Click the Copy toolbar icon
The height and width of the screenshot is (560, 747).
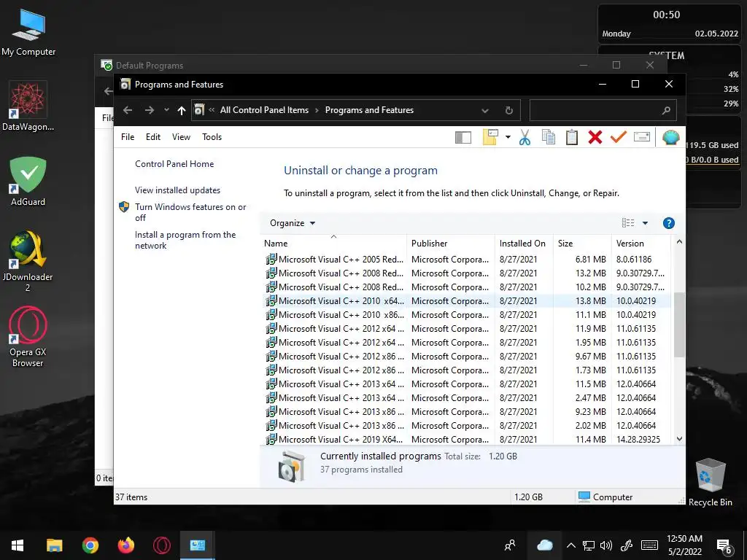549,137
